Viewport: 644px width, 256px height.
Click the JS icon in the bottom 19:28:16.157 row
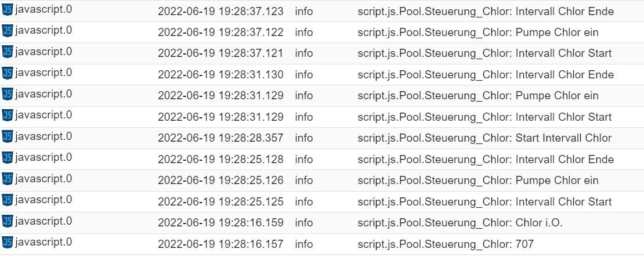point(8,243)
